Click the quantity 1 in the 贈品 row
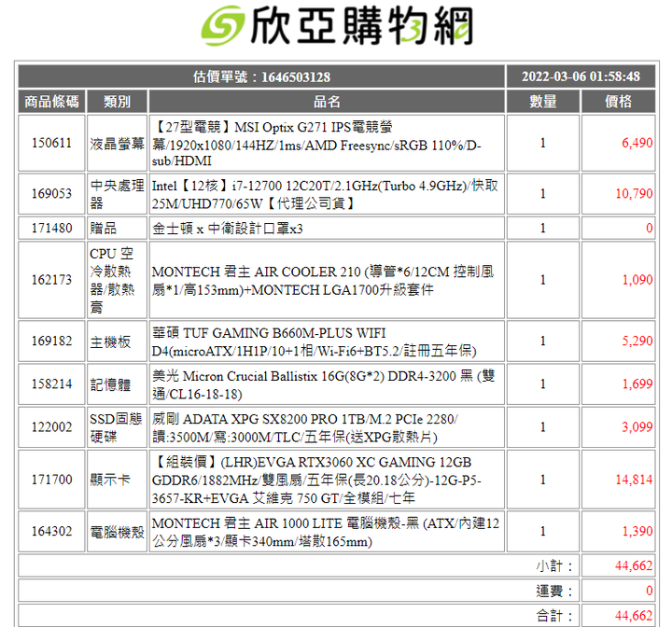 (543, 228)
